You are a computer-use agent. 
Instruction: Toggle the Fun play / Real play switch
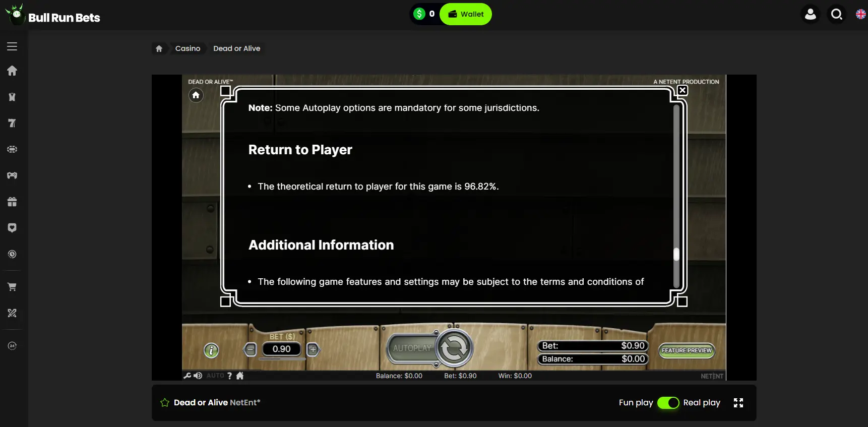[x=668, y=403]
